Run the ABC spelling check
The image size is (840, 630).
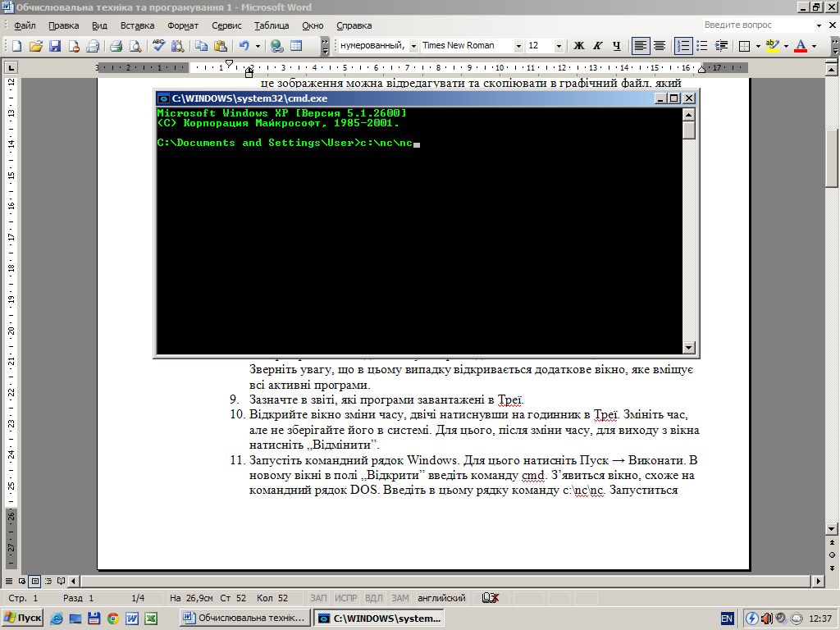[x=158, y=46]
